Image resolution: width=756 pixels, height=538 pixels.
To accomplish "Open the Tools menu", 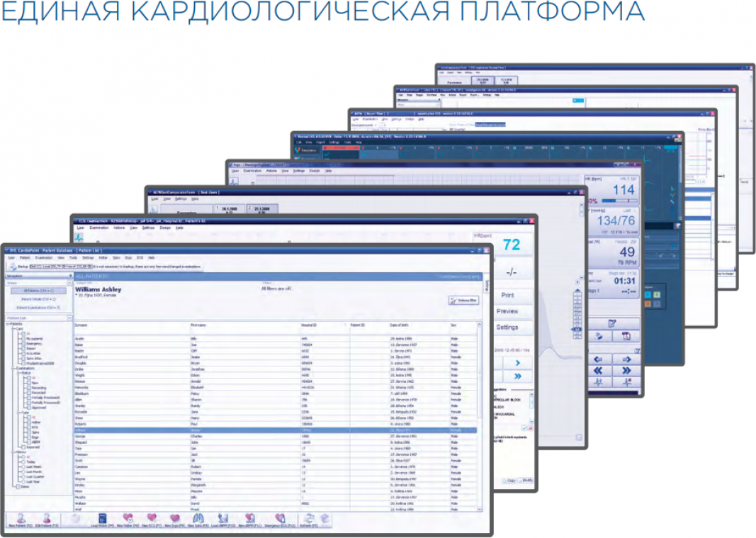I will click(x=73, y=258).
